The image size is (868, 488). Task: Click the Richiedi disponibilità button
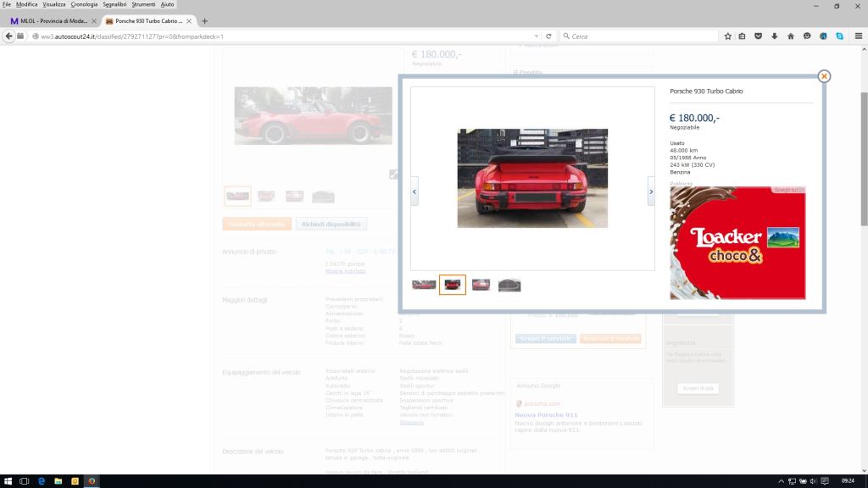click(x=331, y=224)
